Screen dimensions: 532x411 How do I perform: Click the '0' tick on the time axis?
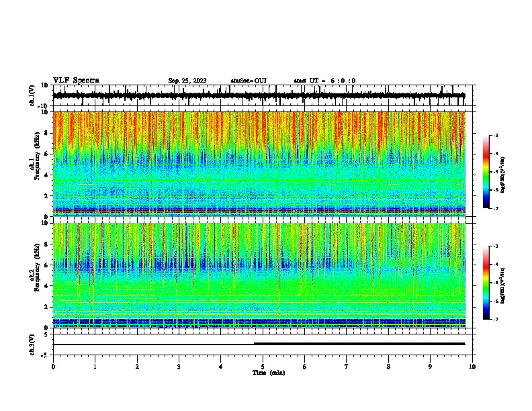pos(53,367)
